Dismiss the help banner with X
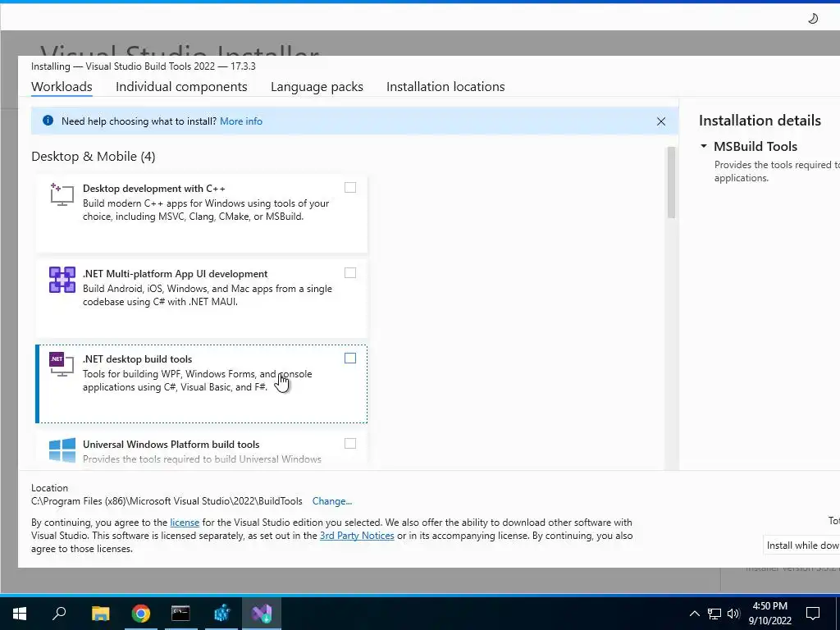 coord(661,121)
